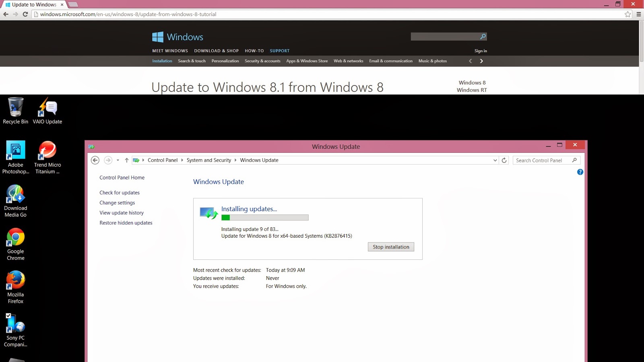The height and width of the screenshot is (362, 644).
Task: Refresh the Windows Update address bar
Action: pyautogui.click(x=504, y=160)
